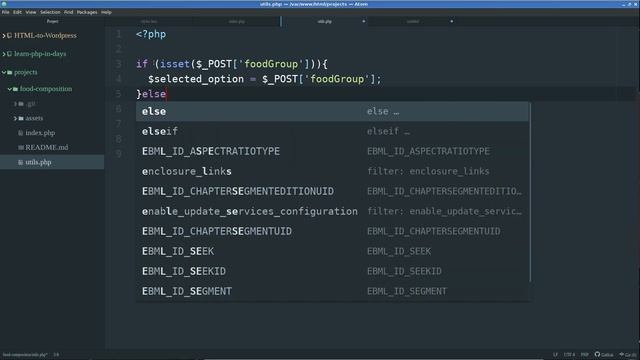Select the Project panel tab
This screenshot has width=640, height=360.
coord(52,21)
